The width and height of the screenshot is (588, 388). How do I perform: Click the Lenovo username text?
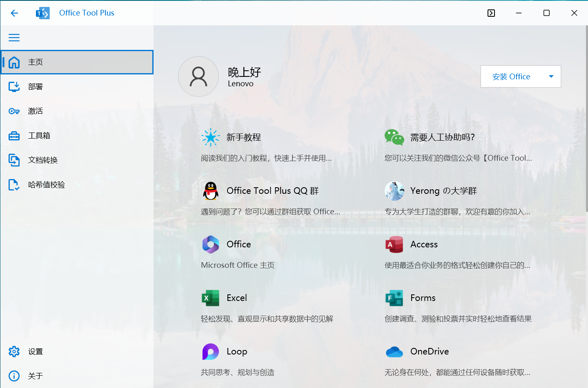point(241,84)
